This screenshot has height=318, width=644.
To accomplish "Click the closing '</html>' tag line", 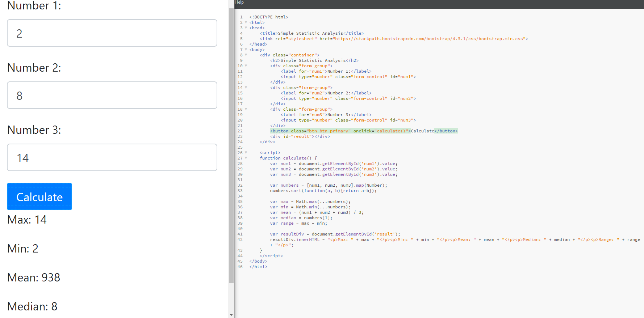I will click(258, 267).
